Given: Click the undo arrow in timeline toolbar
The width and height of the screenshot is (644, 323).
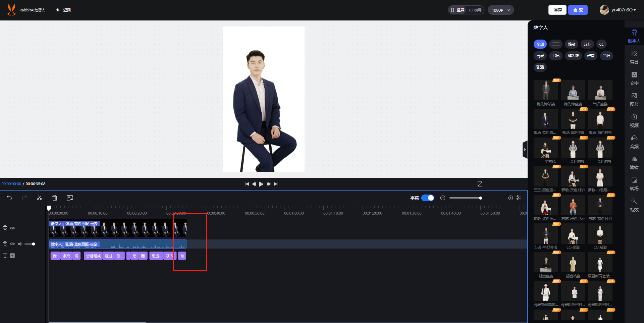Looking at the screenshot, I should point(9,198).
